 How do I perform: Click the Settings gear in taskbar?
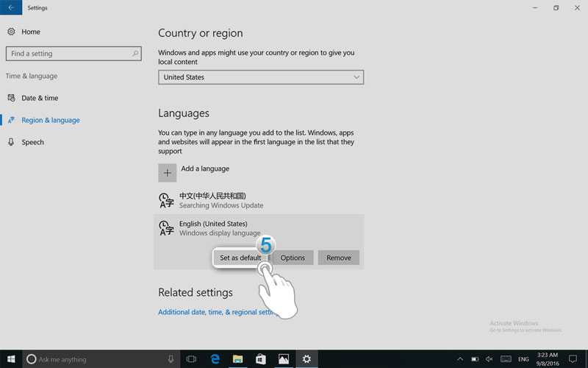click(306, 359)
